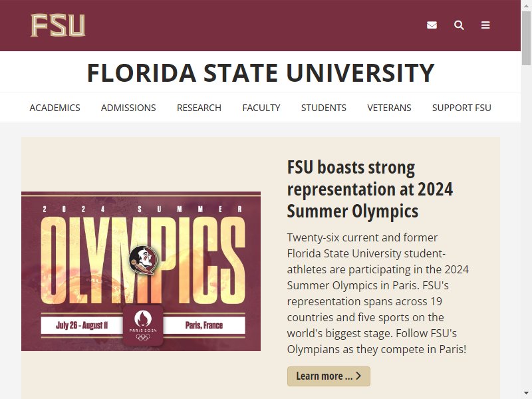The height and width of the screenshot is (399, 532).
Task: Select the Faculty navigation link
Action: (261, 108)
